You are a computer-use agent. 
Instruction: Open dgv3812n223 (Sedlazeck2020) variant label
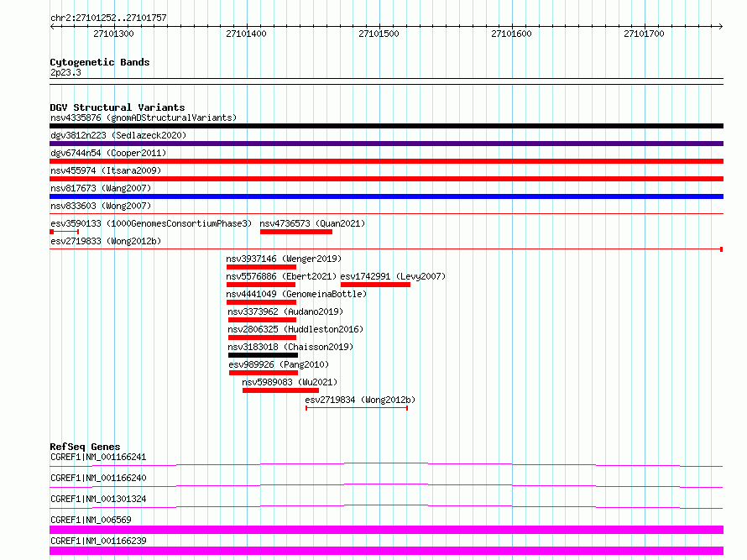point(118,135)
